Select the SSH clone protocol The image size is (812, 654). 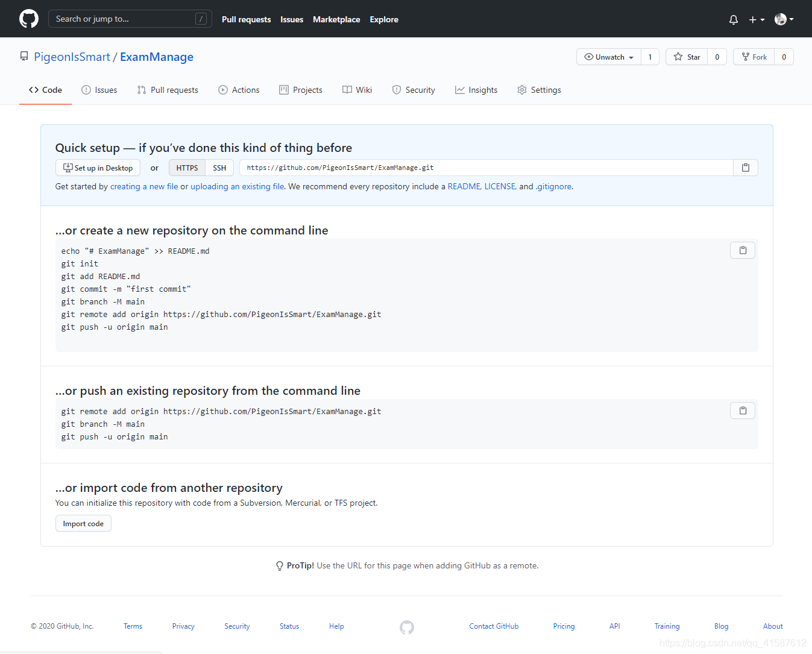point(219,168)
